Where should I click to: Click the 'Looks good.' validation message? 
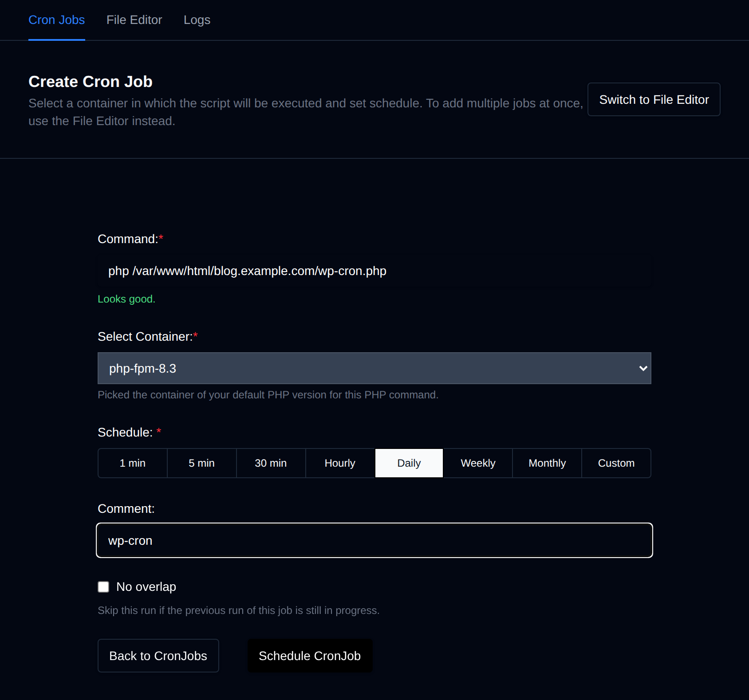click(126, 299)
